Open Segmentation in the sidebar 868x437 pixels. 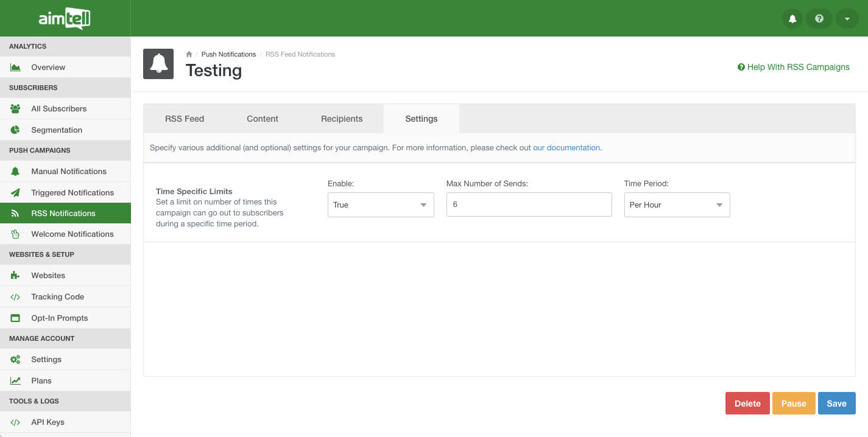65,130
